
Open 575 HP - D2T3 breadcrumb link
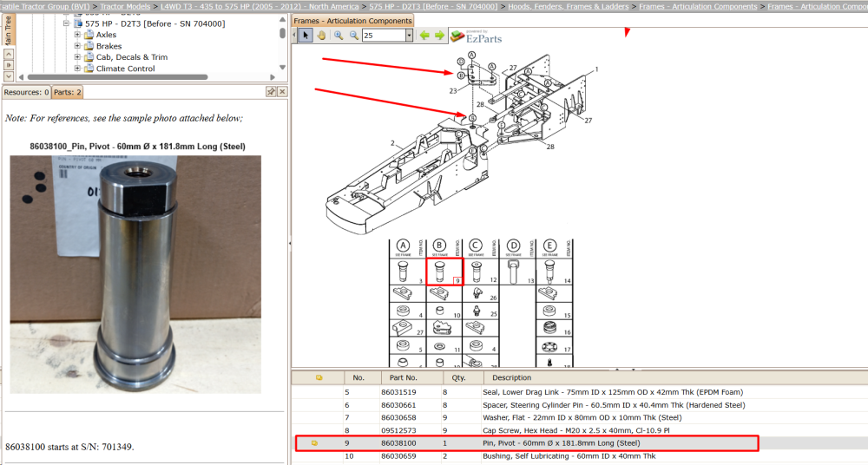pos(433,6)
